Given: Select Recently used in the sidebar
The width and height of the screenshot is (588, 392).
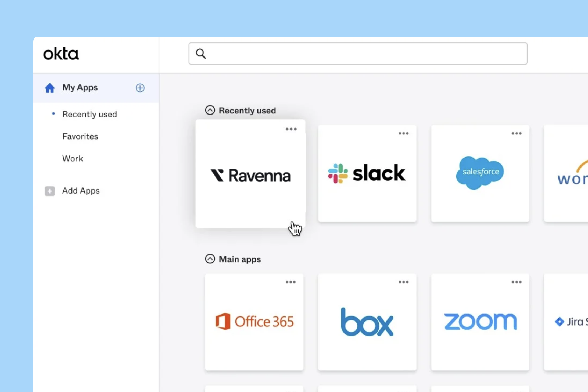Looking at the screenshot, I should (89, 114).
